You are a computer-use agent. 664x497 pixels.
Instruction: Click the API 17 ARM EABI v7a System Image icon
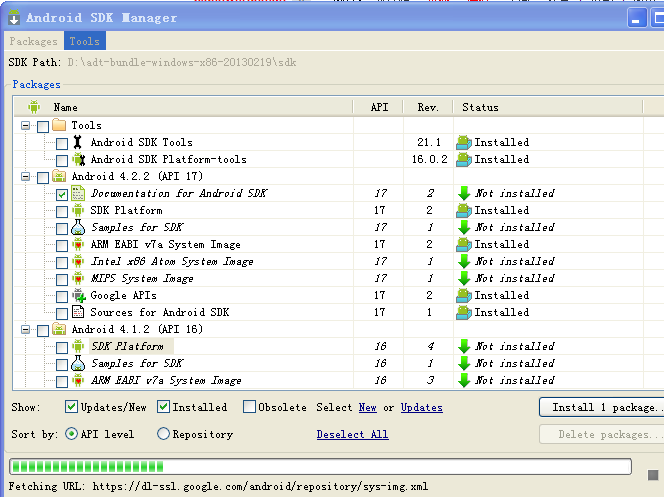[x=78, y=244]
